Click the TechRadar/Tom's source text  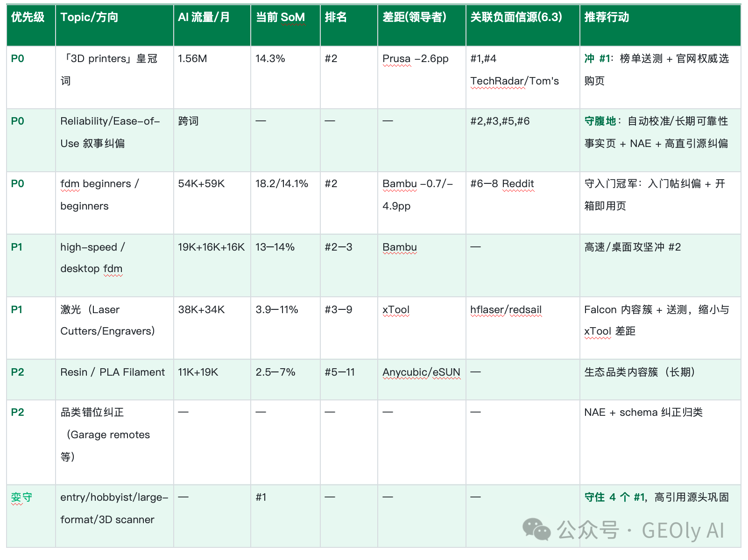tap(515, 81)
